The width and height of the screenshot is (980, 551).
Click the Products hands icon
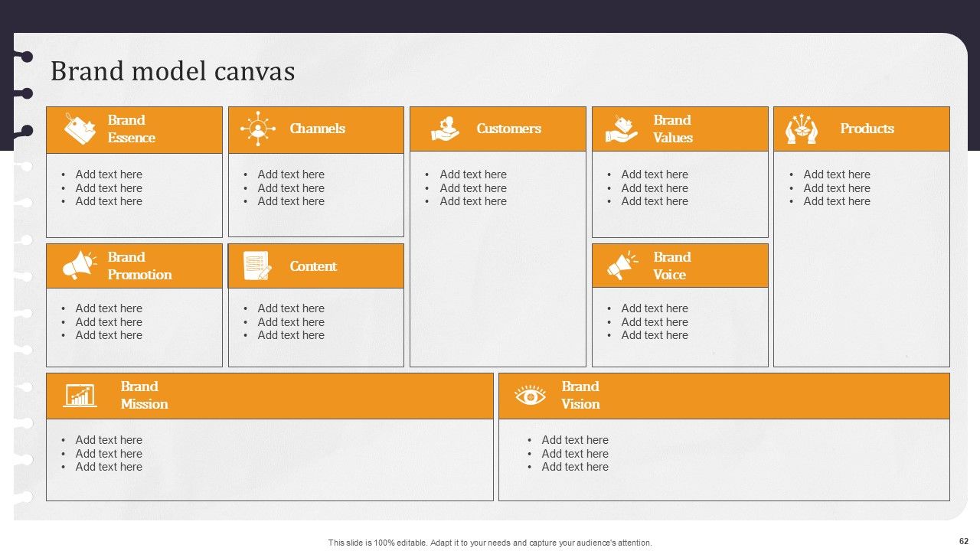(802, 129)
